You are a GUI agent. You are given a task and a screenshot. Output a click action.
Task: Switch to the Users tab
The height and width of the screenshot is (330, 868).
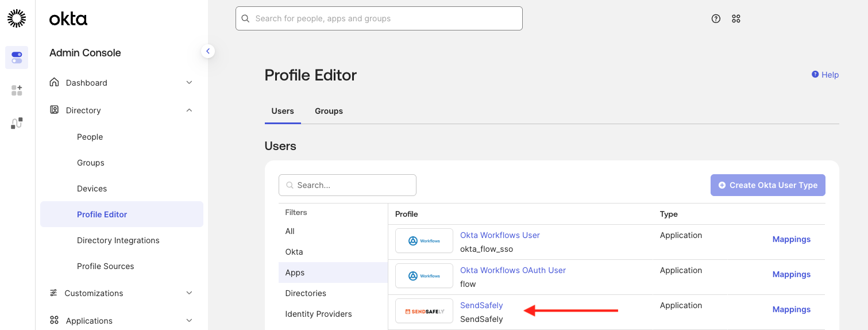pyautogui.click(x=283, y=111)
